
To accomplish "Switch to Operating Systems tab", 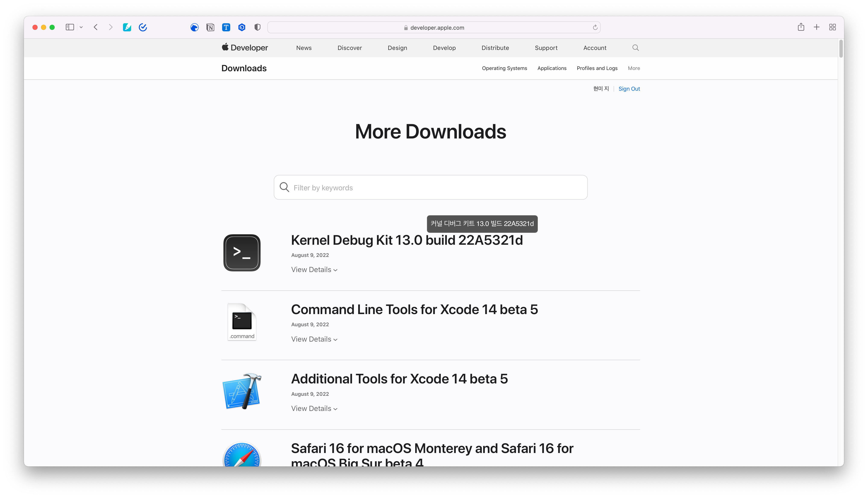I will [504, 68].
